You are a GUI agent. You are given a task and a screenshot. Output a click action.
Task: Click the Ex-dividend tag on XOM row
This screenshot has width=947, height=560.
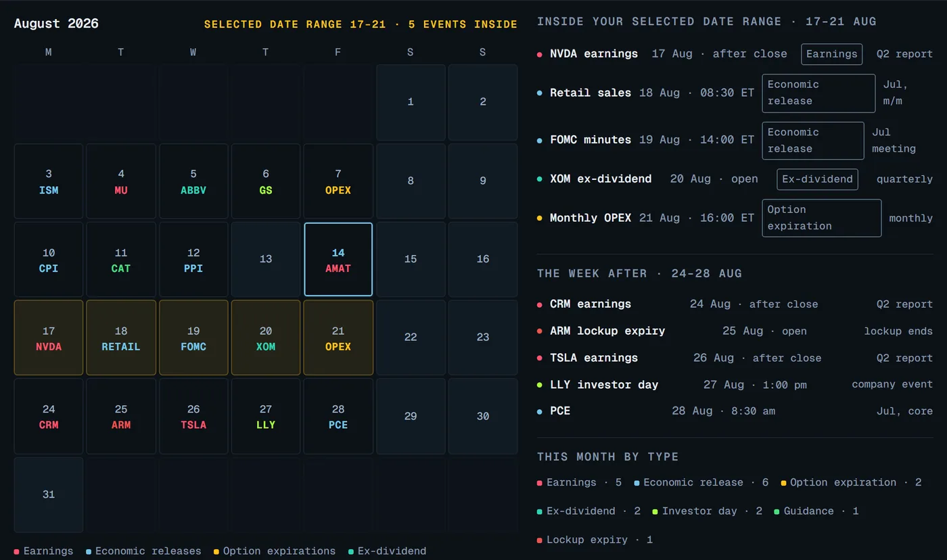pyautogui.click(x=817, y=179)
